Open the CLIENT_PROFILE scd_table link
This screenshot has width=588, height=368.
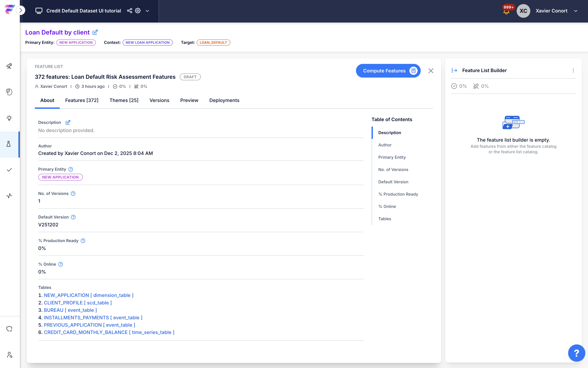78,303
